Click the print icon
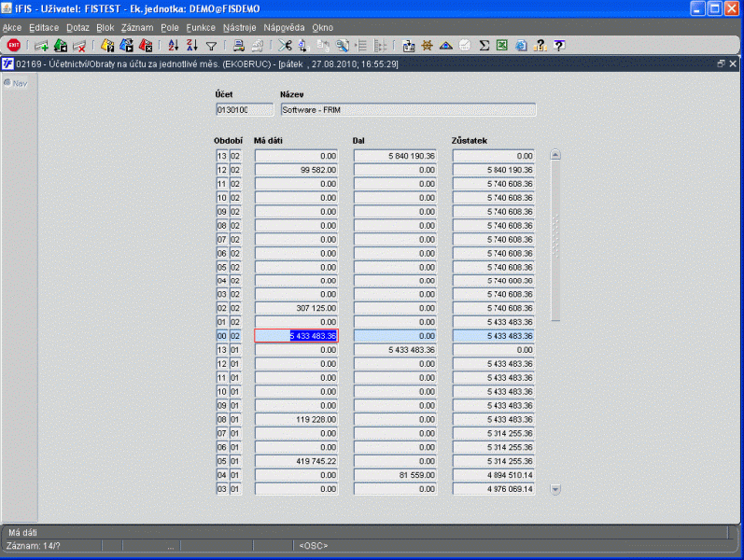Screen dimensions: 744x560 click(239, 46)
